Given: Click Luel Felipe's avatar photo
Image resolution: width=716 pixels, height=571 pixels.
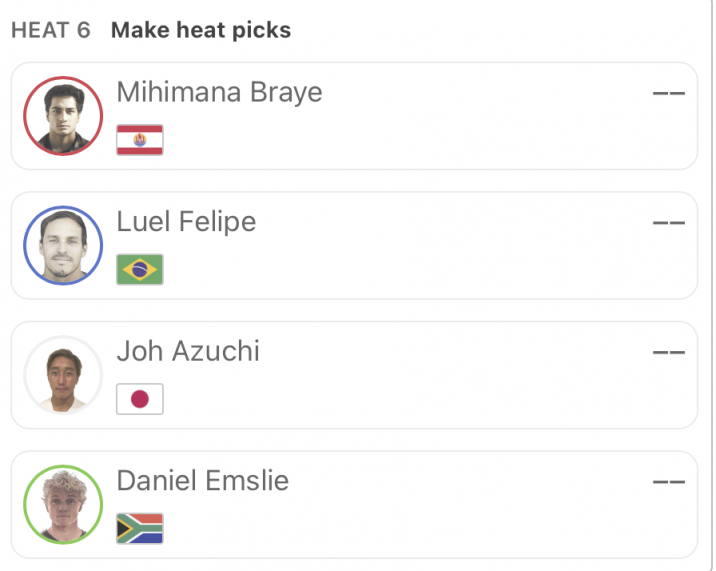Looking at the screenshot, I should pos(63,245).
